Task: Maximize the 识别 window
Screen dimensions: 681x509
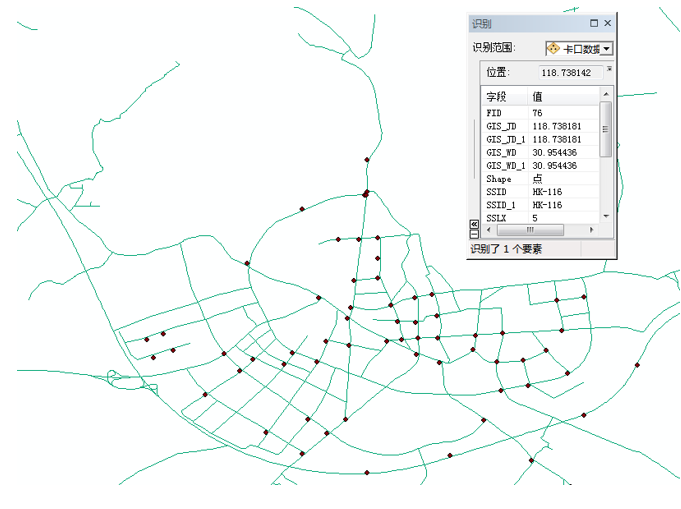Action: (x=594, y=23)
